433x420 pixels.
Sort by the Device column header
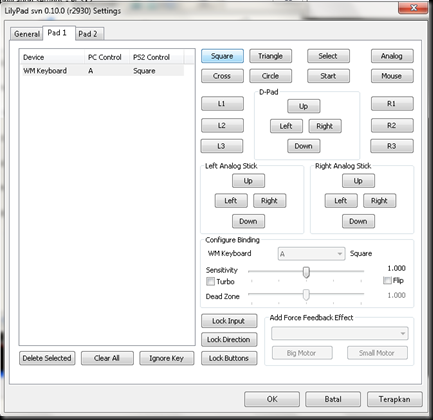(52, 57)
